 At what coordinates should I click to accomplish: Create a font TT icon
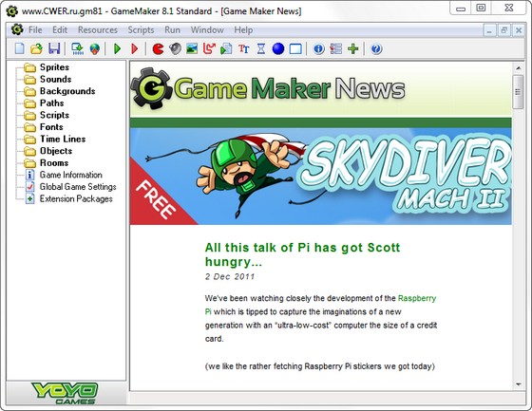[243, 48]
